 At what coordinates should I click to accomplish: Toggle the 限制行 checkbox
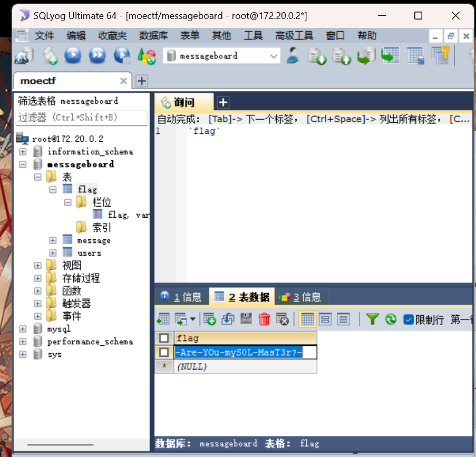409,319
